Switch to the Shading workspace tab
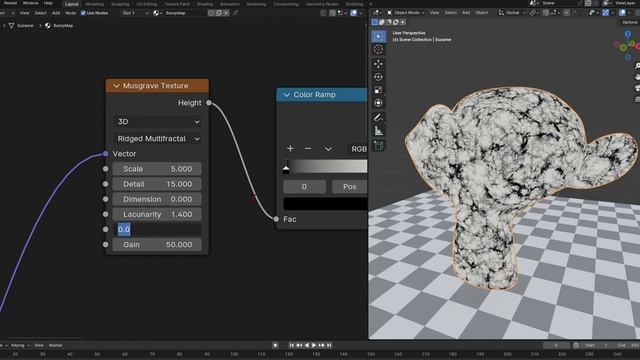Image resolution: width=640 pixels, height=360 pixels. [204, 4]
